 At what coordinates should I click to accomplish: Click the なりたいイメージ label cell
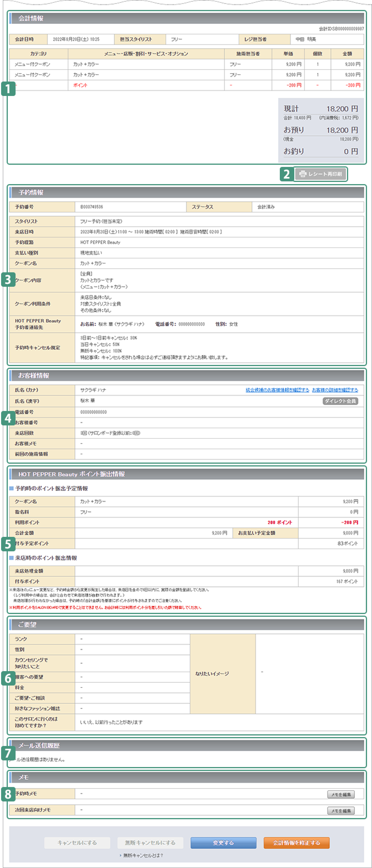pos(223,673)
